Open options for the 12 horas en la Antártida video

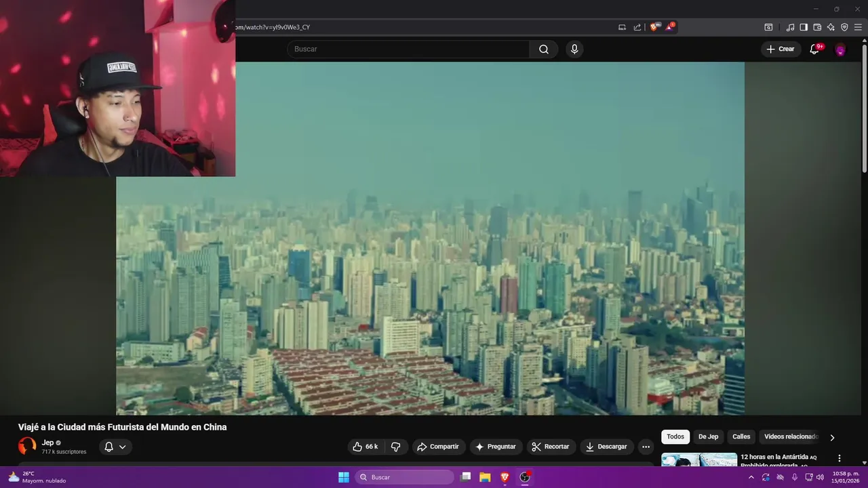click(x=840, y=458)
